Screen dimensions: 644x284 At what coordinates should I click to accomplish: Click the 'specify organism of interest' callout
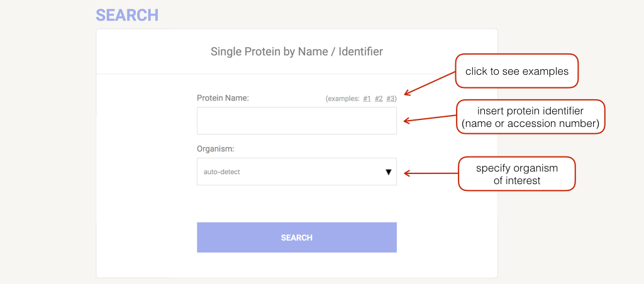(516, 174)
